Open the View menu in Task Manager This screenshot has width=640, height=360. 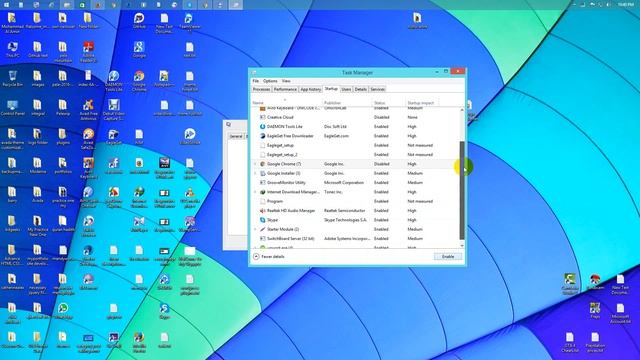coord(286,81)
